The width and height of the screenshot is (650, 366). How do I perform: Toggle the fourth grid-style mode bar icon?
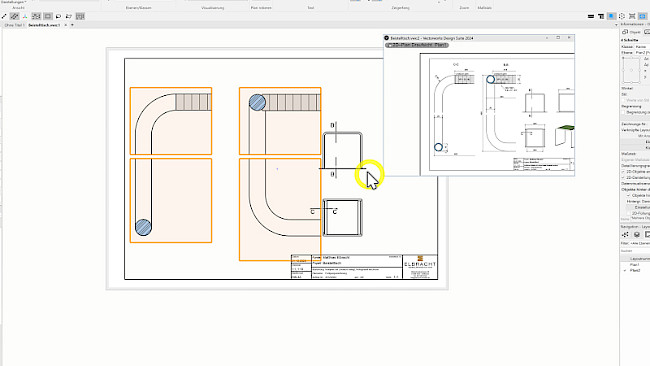click(36, 16)
